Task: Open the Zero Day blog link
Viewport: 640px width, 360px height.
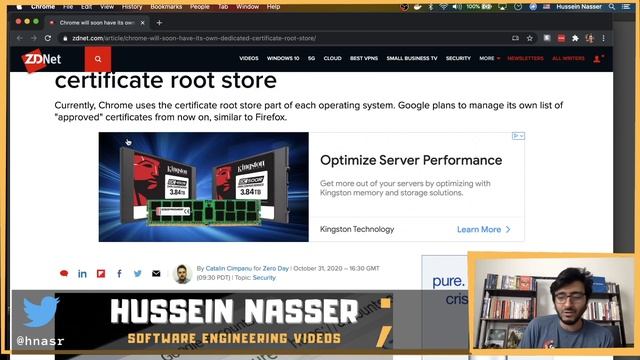Action: (276, 269)
